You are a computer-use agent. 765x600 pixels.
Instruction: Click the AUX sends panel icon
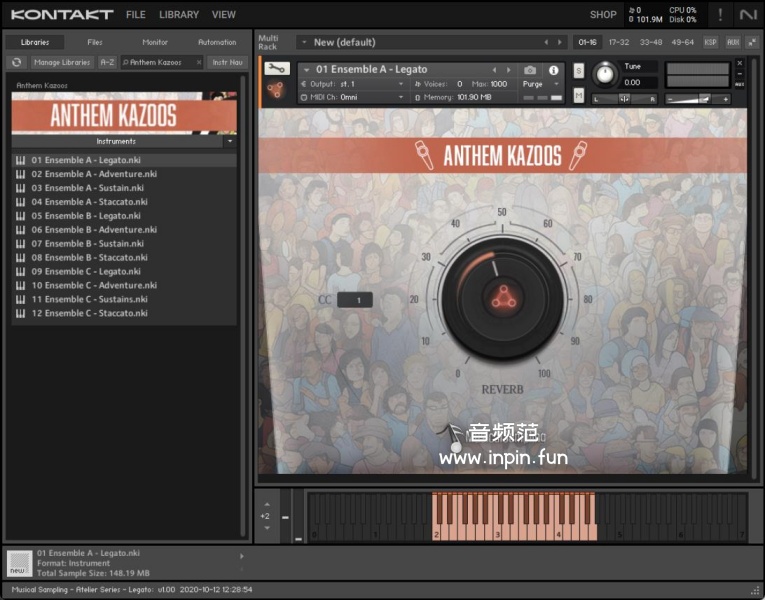(733, 42)
